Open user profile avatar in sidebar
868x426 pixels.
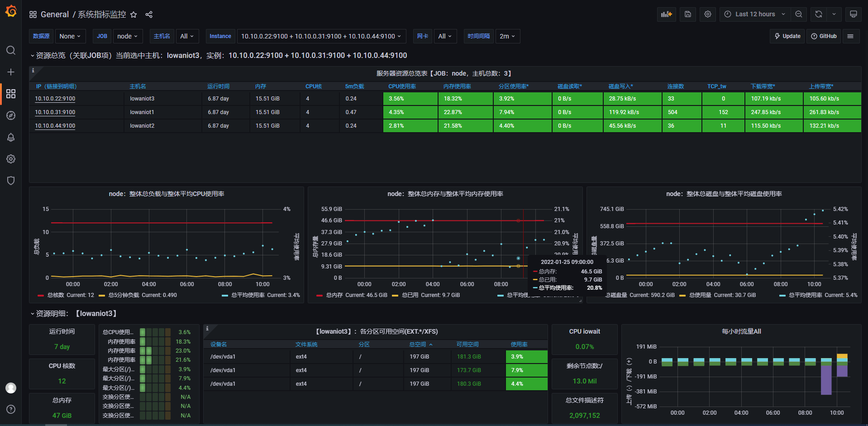click(11, 388)
